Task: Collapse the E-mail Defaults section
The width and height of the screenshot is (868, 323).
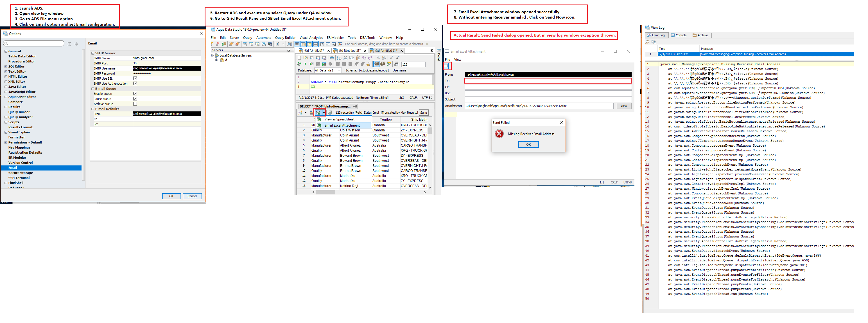Action: click(x=93, y=109)
